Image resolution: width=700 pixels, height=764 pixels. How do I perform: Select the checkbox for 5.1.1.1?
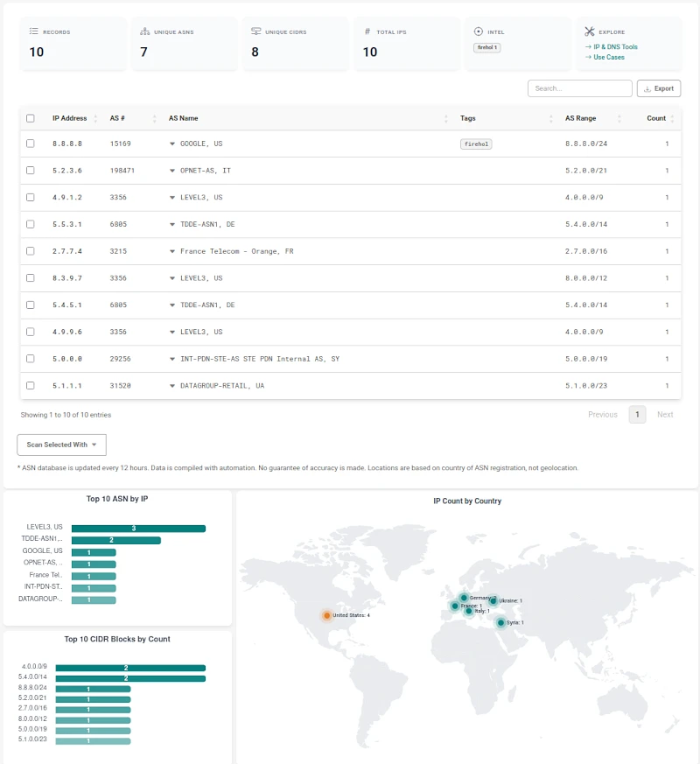31,385
